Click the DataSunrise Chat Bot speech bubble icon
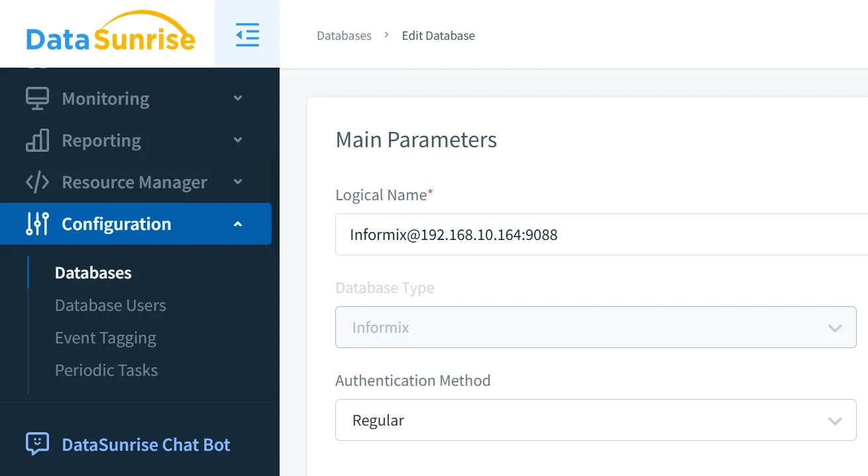868x476 pixels. tap(36, 444)
